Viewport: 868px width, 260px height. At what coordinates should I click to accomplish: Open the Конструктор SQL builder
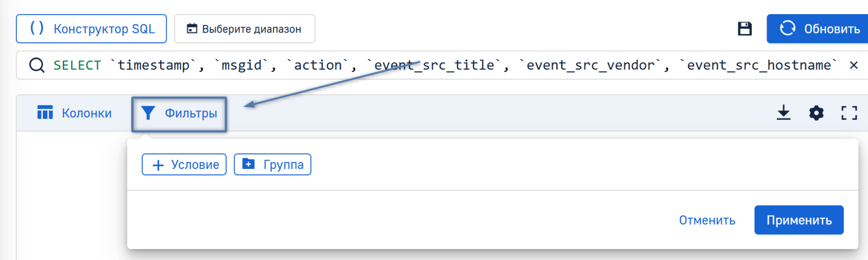pyautogui.click(x=92, y=29)
